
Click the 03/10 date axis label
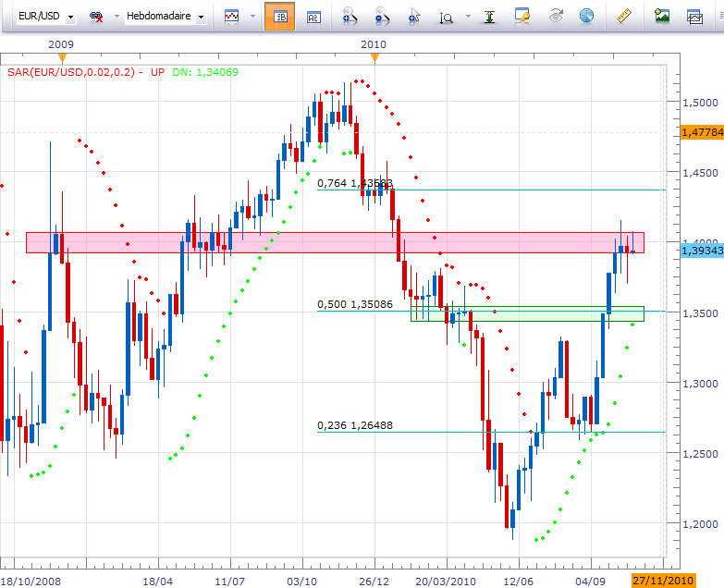pos(302,582)
